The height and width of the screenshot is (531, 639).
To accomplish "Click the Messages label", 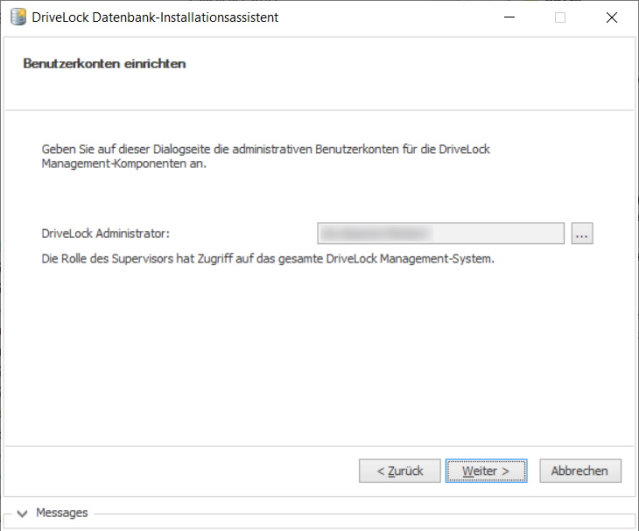I will (x=62, y=513).
